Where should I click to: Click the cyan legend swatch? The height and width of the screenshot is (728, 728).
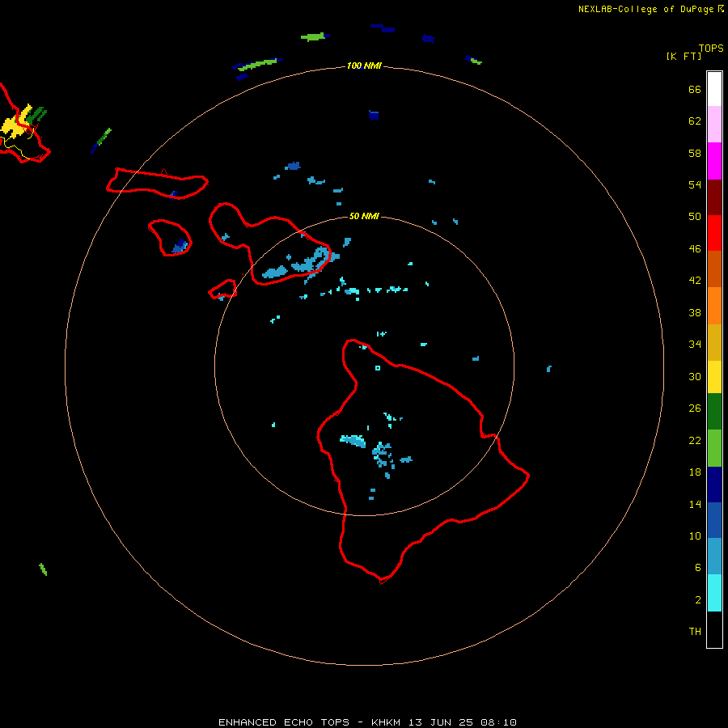tap(714, 593)
